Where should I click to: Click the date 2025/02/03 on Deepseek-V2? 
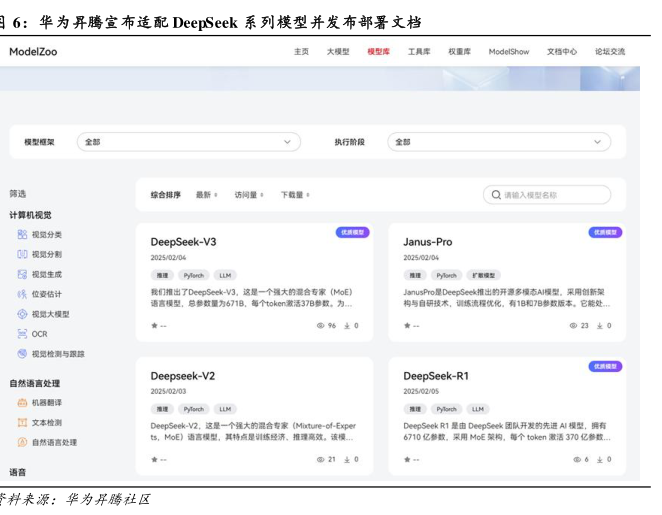click(x=168, y=391)
